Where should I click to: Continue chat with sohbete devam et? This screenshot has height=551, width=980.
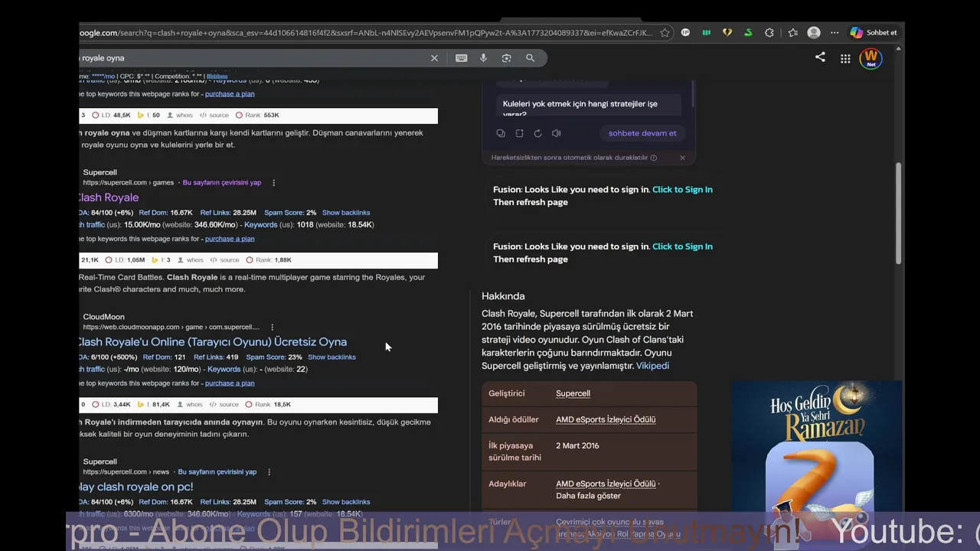point(642,133)
